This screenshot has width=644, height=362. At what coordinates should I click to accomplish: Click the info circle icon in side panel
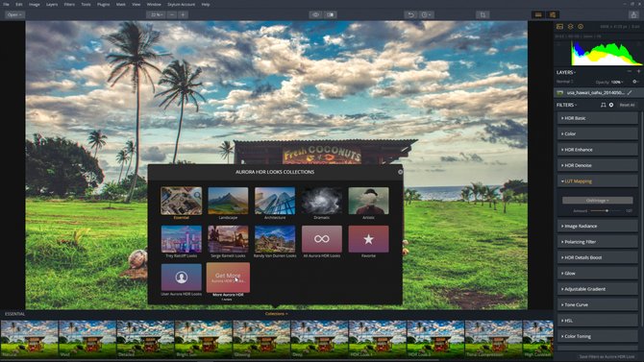point(581,27)
